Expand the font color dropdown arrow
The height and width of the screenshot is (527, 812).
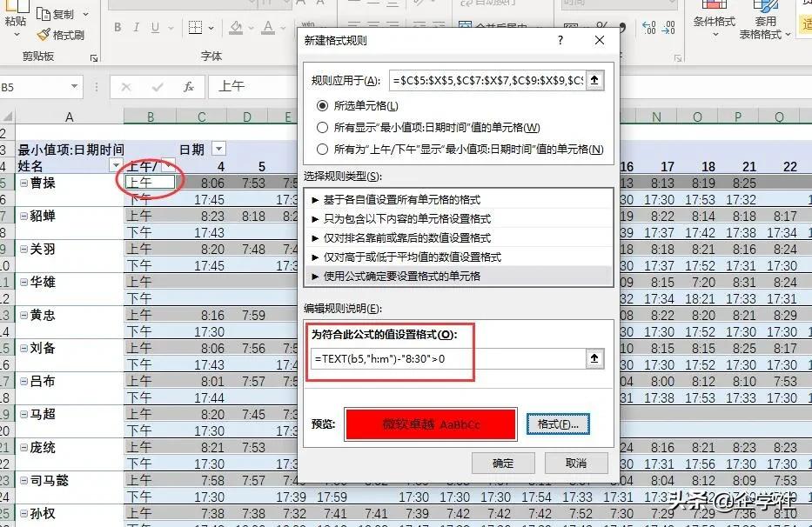281,28
